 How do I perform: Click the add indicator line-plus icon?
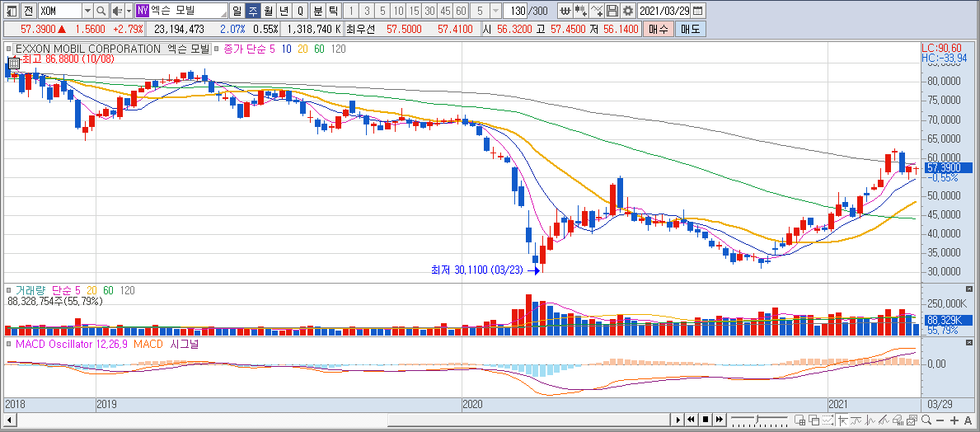[597, 11]
